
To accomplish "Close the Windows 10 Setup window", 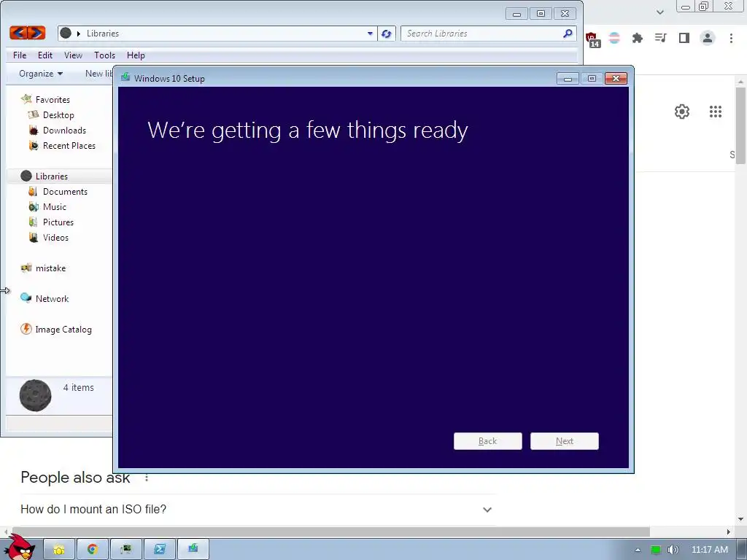I will pos(616,78).
